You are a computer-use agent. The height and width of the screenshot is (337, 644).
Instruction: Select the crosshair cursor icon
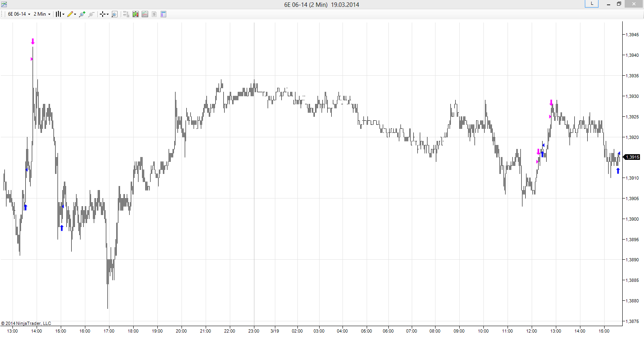click(x=103, y=14)
